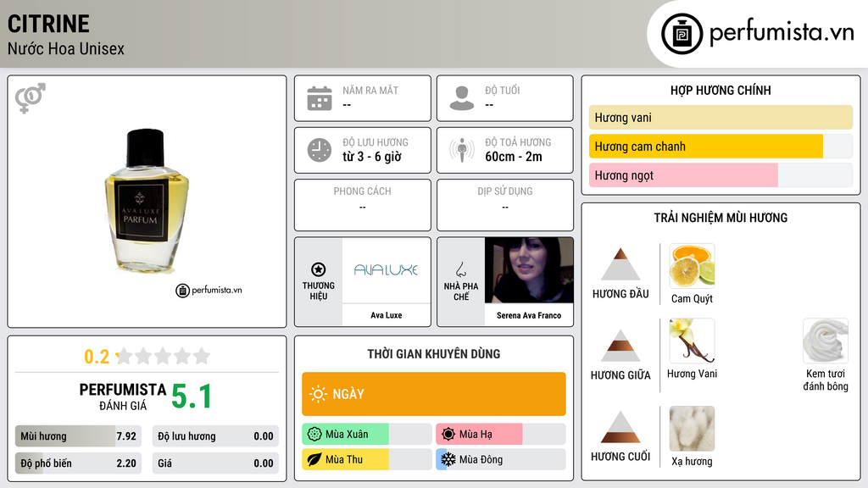Open the Cam Quýt citrus note image
868x488 pixels.
tap(692, 266)
